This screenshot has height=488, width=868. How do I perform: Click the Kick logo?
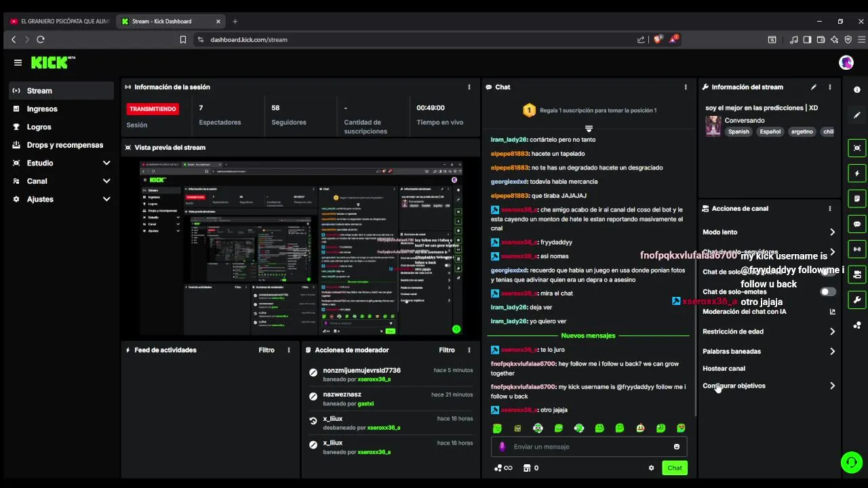click(53, 62)
